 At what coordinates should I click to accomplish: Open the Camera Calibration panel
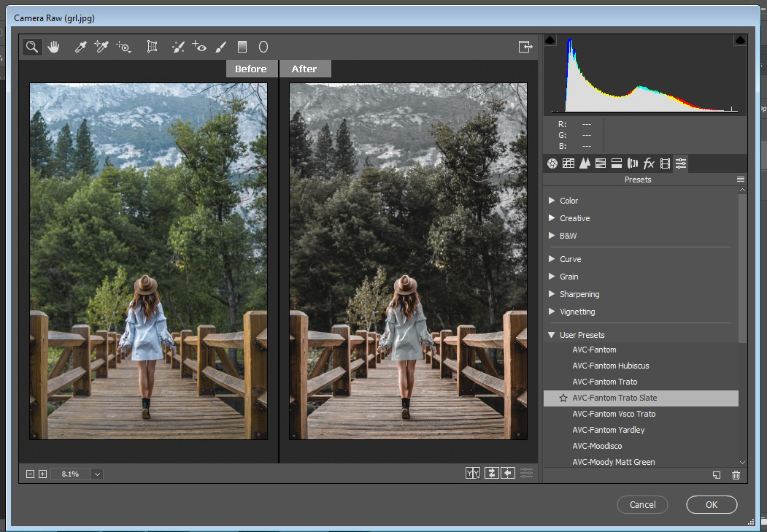pos(665,163)
